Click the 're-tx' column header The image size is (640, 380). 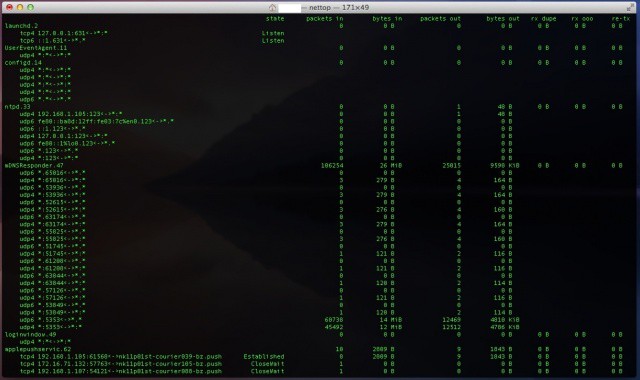point(620,18)
